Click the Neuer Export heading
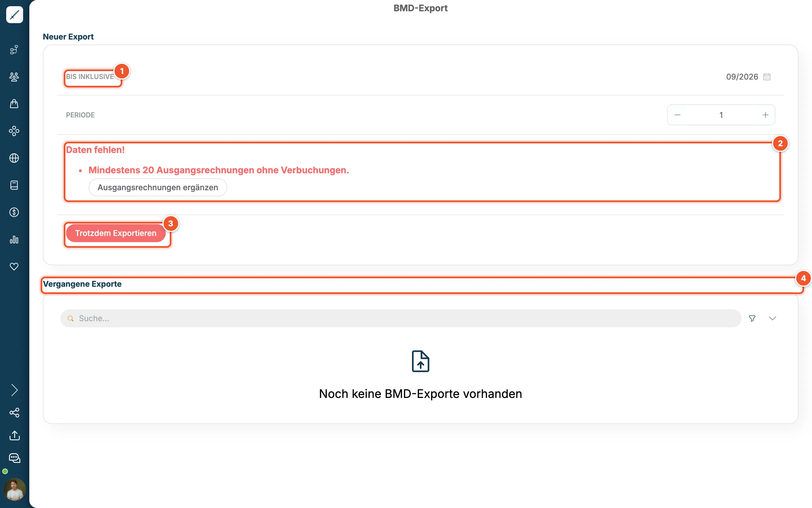 [x=68, y=37]
